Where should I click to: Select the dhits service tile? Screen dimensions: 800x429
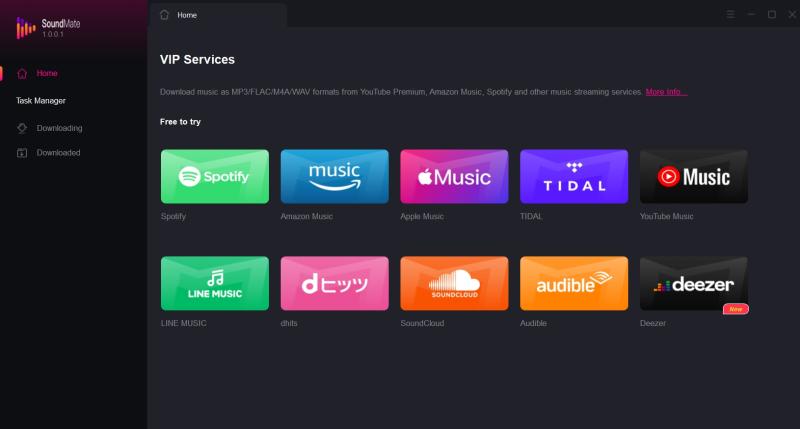334,284
